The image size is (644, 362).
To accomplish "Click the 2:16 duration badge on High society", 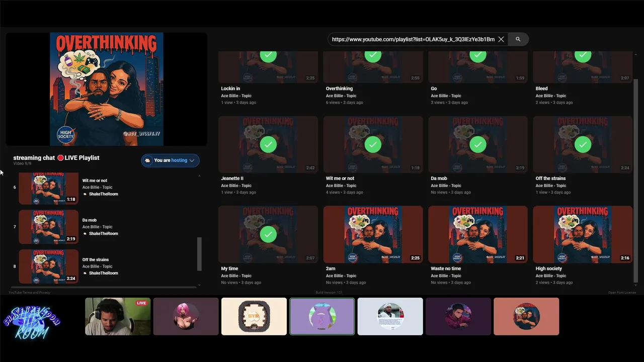I will [x=625, y=258].
